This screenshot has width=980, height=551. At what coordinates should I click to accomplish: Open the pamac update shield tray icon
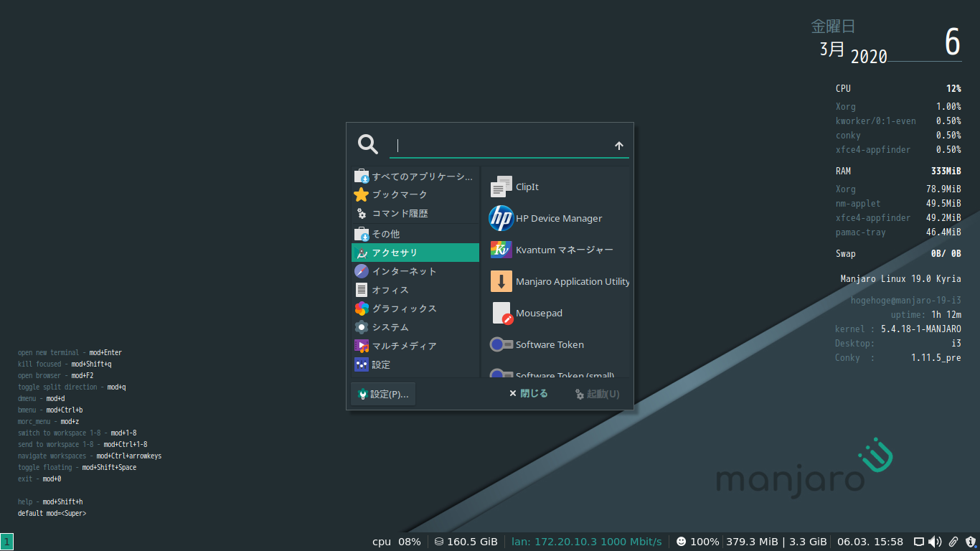(971, 542)
